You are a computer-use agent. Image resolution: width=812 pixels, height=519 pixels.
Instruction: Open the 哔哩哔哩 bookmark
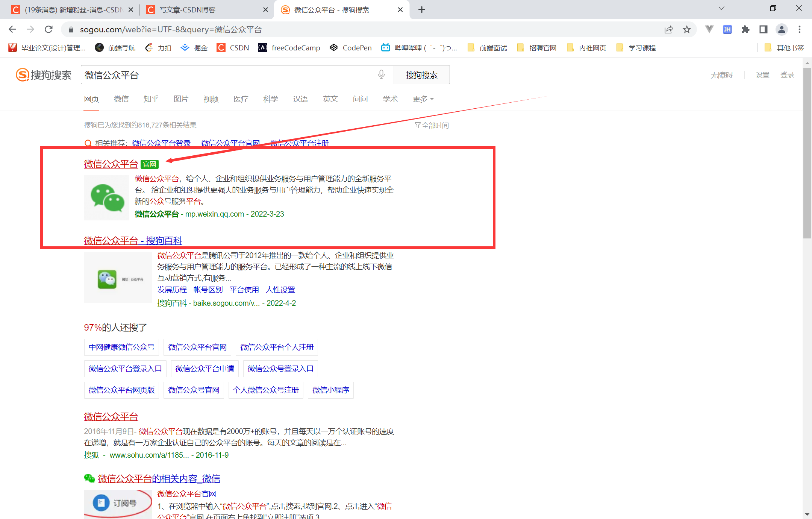pos(419,48)
